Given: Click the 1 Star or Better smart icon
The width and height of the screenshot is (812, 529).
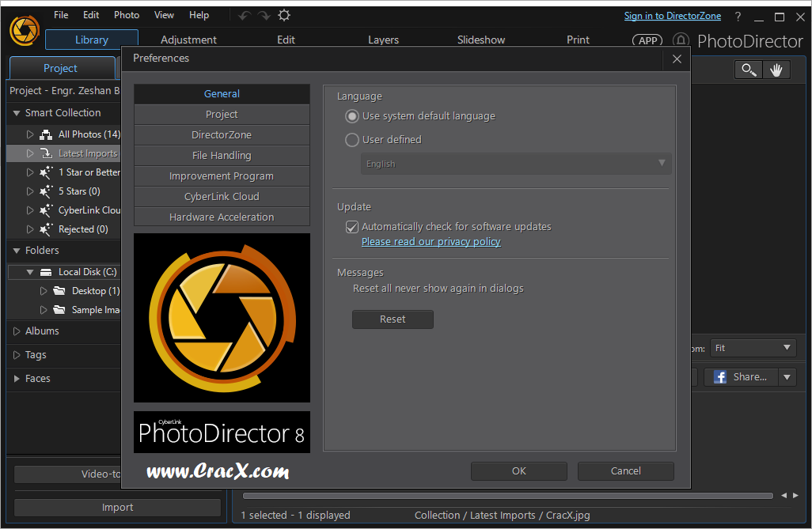Looking at the screenshot, I should pyautogui.click(x=46, y=172).
